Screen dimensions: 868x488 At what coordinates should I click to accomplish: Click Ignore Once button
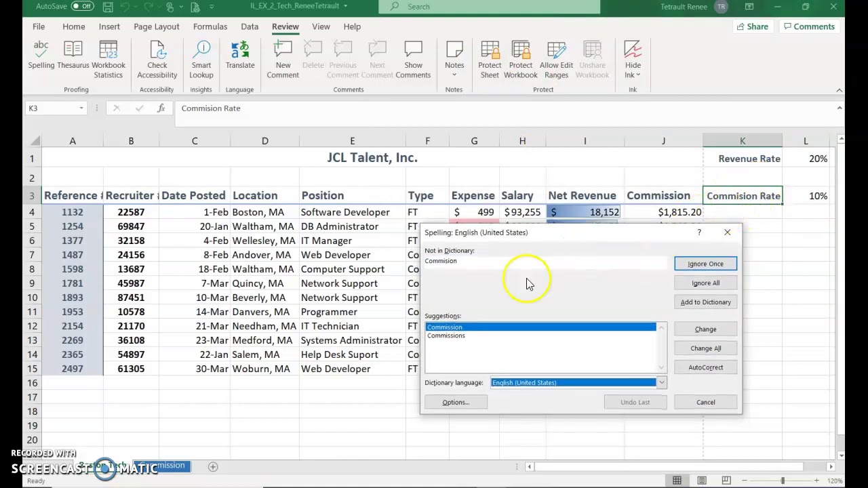[x=705, y=264]
